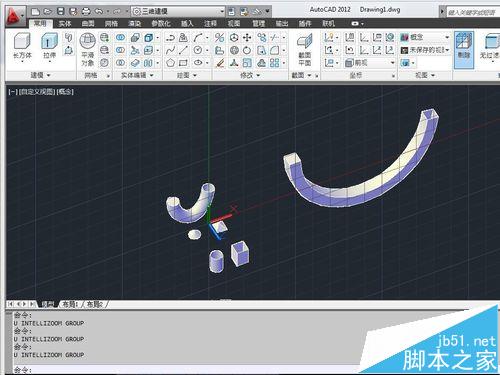Image resolution: width=500 pixels, height=375 pixels.
Task: Click the Smooth Object 平滑对象 icon
Action: point(88,49)
